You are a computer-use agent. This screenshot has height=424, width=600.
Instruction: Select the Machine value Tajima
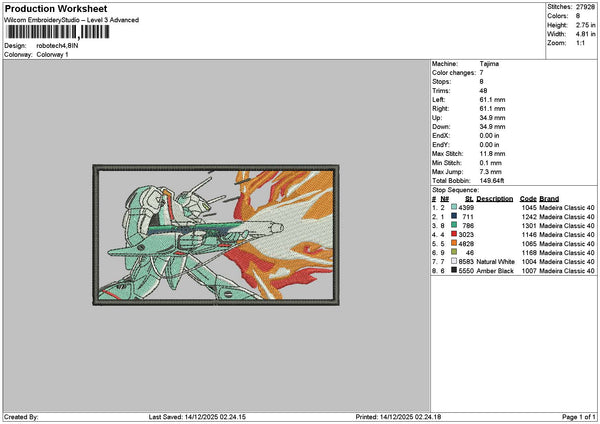click(489, 64)
